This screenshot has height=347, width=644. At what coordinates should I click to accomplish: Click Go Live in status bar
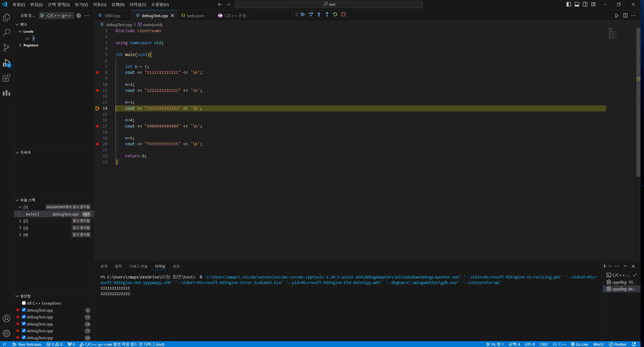tap(579, 344)
